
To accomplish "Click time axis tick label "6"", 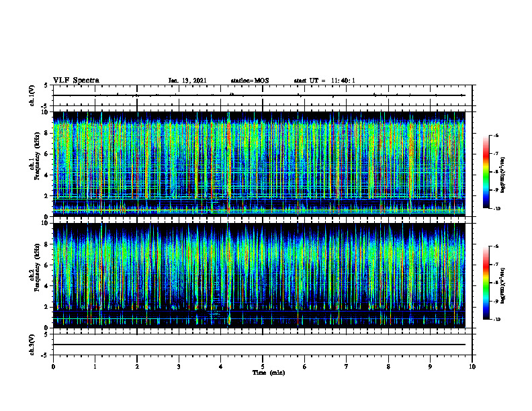I will pyautogui.click(x=304, y=367).
